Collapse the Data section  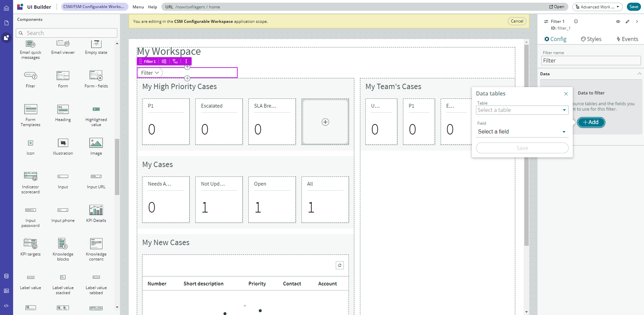click(x=639, y=74)
